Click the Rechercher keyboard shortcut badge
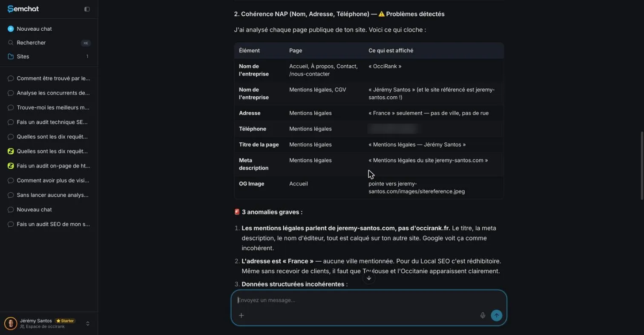 [x=86, y=43]
